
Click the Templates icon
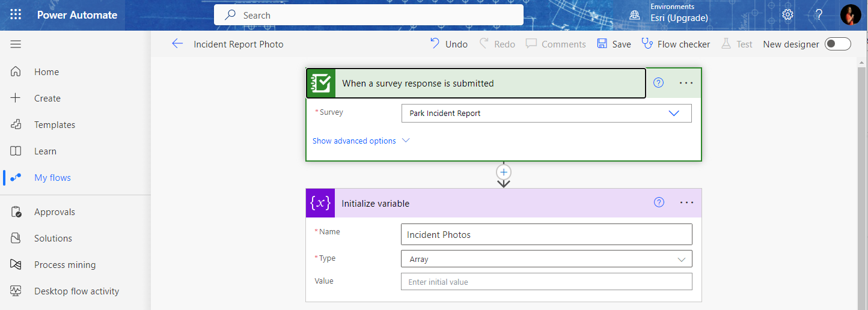(16, 124)
